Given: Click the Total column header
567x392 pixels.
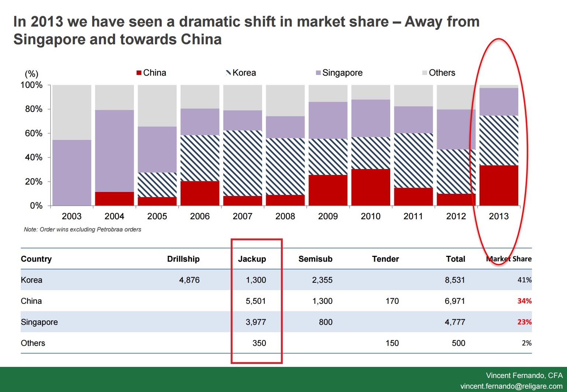Looking at the screenshot, I should click(456, 259).
